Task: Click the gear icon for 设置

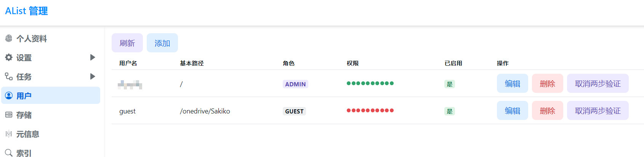Action: coord(9,58)
